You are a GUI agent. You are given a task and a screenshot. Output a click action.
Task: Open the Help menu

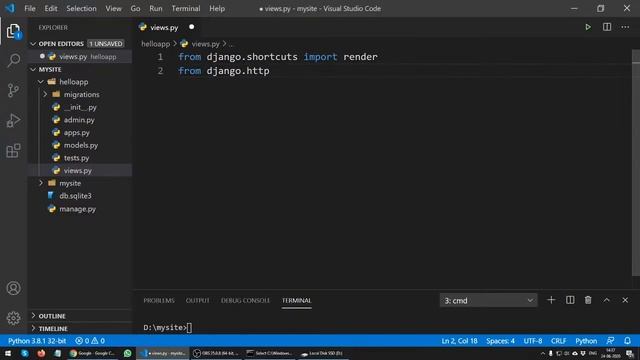217,9
